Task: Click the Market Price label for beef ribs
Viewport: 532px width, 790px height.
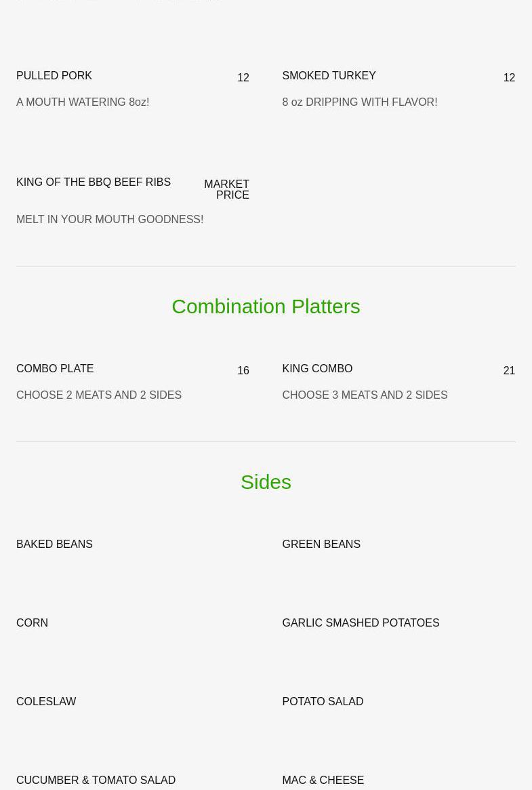Action: pos(226,189)
